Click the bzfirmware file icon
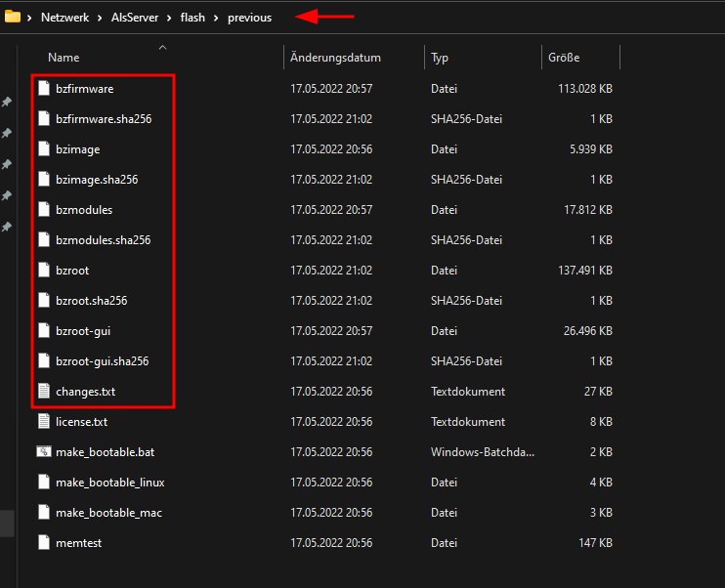 pos(44,88)
